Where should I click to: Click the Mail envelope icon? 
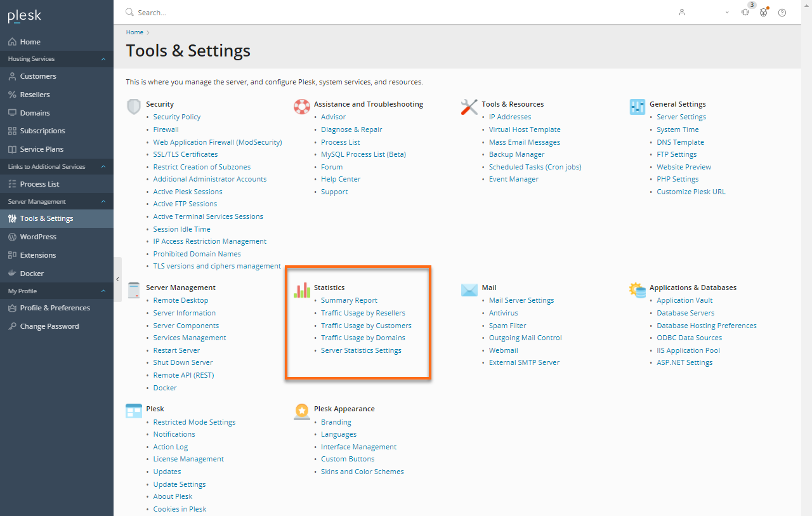point(469,289)
